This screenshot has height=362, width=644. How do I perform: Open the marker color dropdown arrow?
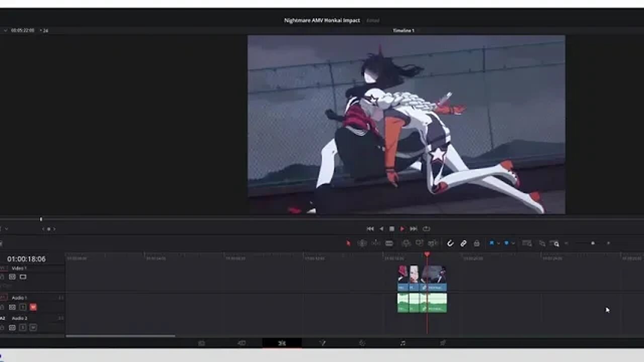513,243
